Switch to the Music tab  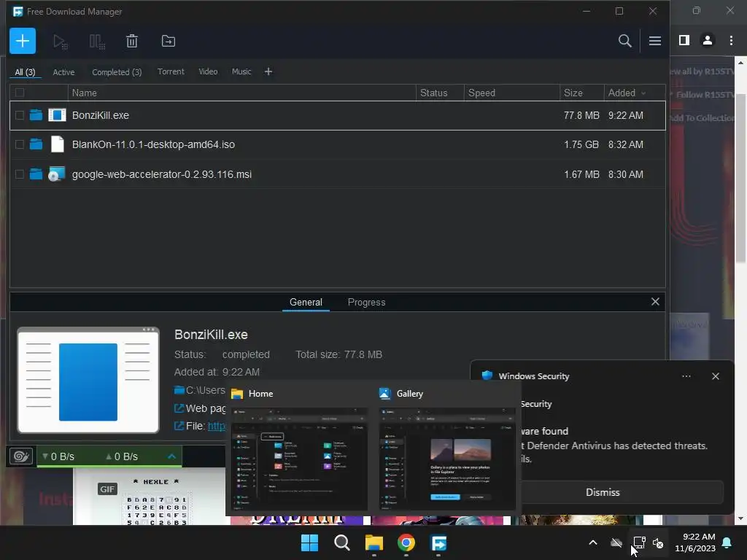241,71
